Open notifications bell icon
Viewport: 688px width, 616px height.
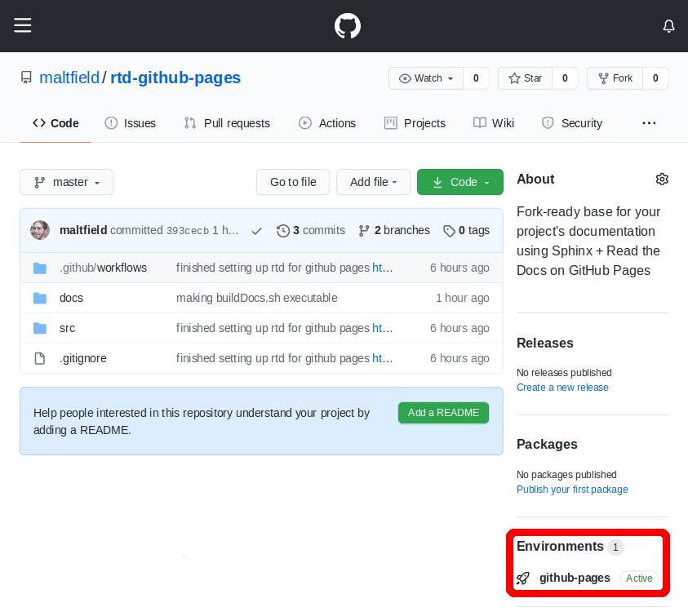668,26
